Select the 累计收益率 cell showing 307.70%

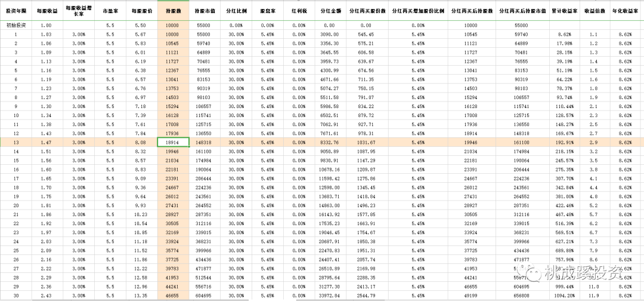pos(565,178)
